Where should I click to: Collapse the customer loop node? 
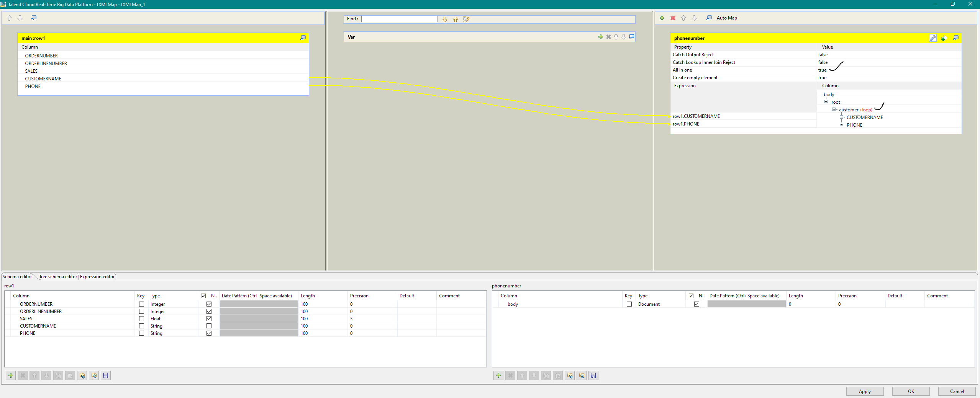(x=834, y=109)
